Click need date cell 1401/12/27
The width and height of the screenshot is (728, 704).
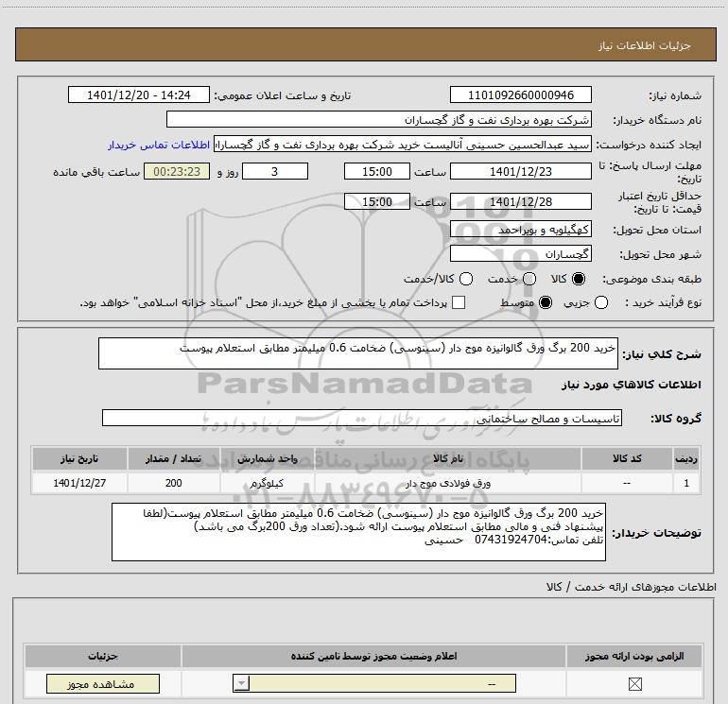pos(79,483)
